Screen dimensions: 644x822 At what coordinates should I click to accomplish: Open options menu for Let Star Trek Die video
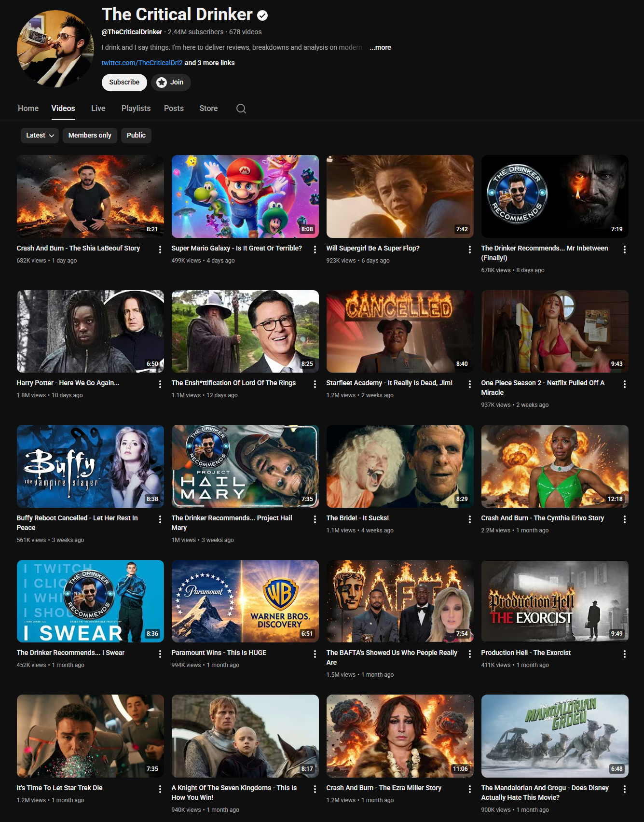(x=160, y=789)
